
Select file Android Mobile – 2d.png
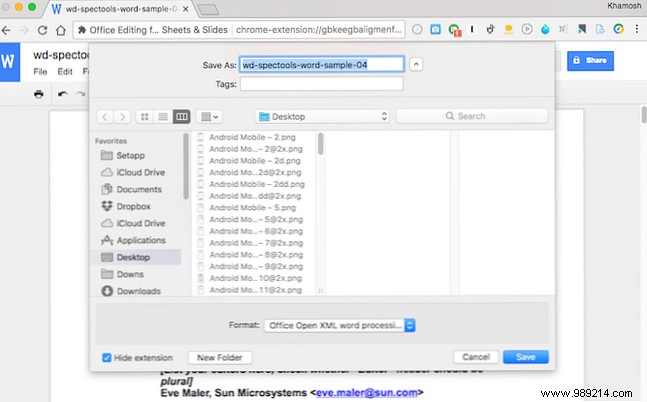(255, 161)
